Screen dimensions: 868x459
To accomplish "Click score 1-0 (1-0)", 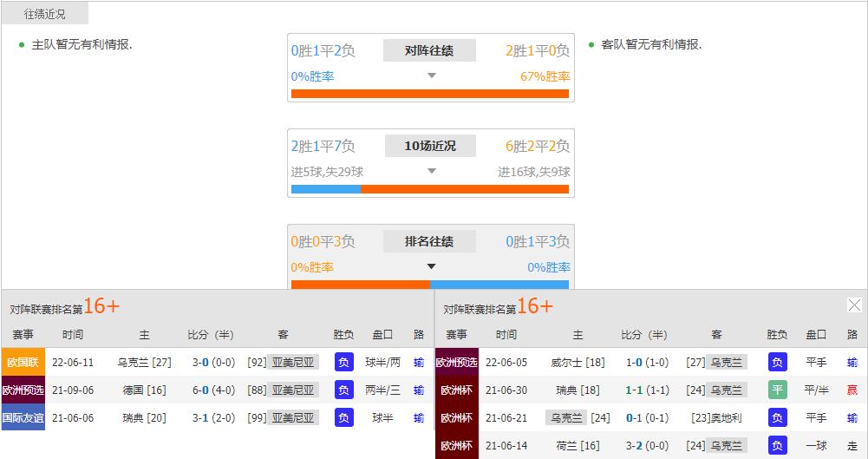I will (647, 362).
